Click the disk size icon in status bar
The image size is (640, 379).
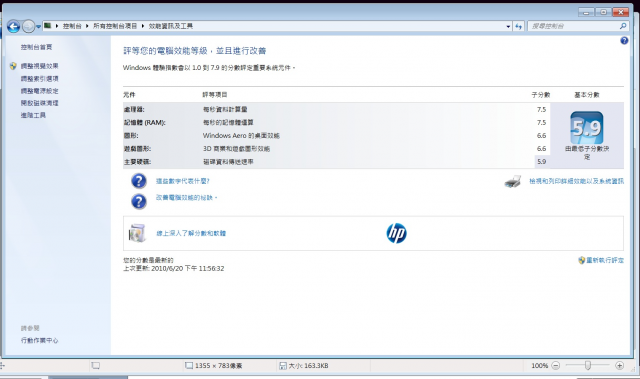point(283,366)
